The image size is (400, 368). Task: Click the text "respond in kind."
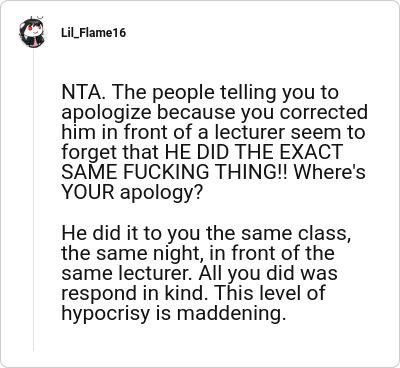(135, 293)
